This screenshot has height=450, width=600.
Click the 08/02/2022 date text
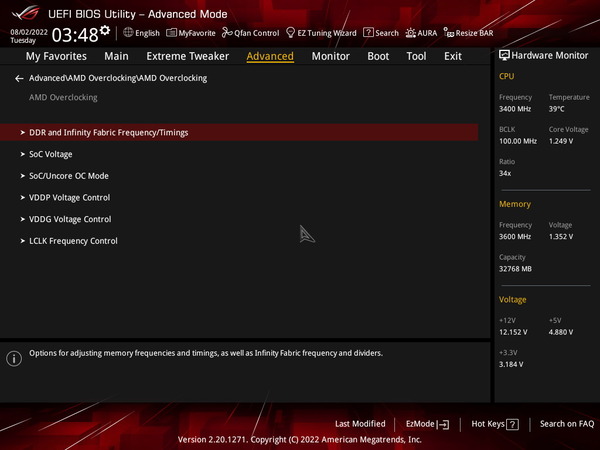coord(29,32)
